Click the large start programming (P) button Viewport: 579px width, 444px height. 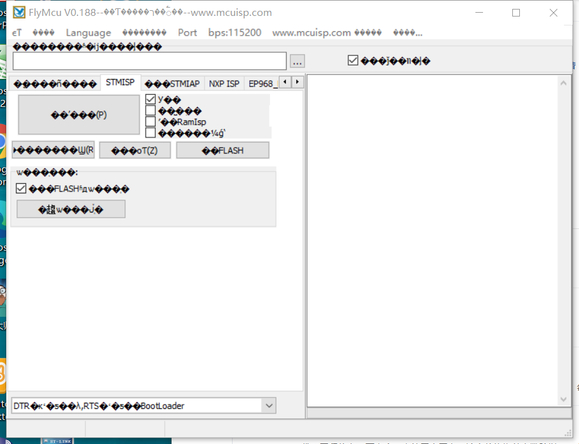[x=79, y=115]
